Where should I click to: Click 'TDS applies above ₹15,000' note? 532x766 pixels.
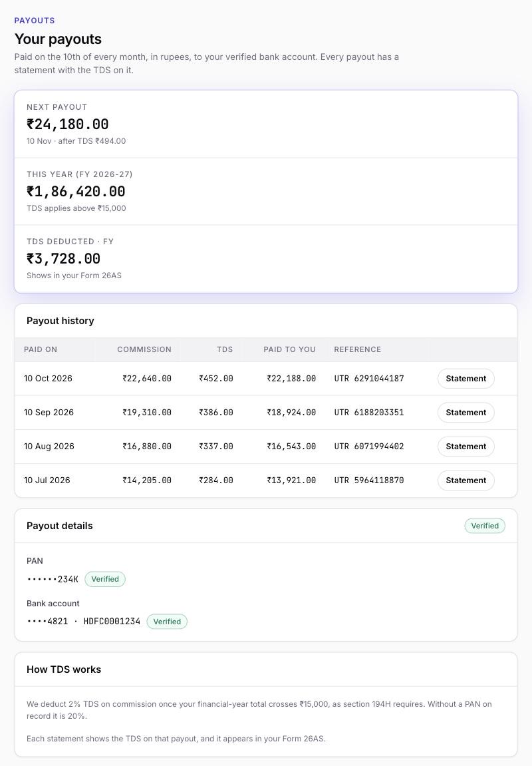[76, 208]
